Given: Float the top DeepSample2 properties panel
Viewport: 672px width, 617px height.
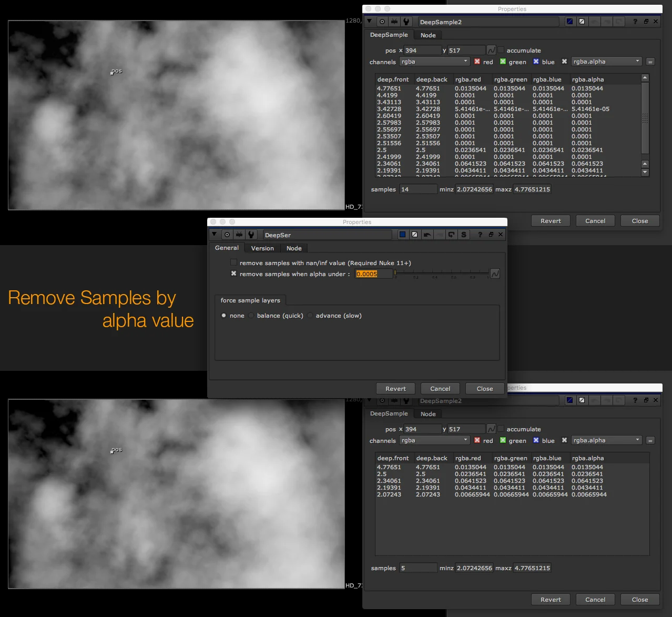Looking at the screenshot, I should pyautogui.click(x=646, y=22).
